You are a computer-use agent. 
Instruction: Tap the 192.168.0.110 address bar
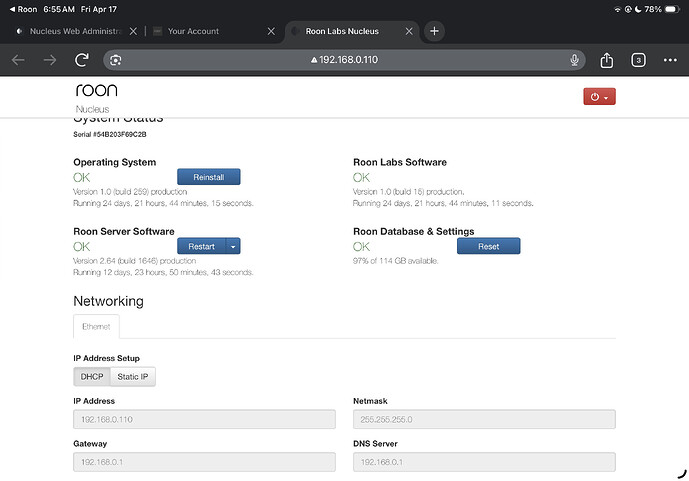(344, 60)
